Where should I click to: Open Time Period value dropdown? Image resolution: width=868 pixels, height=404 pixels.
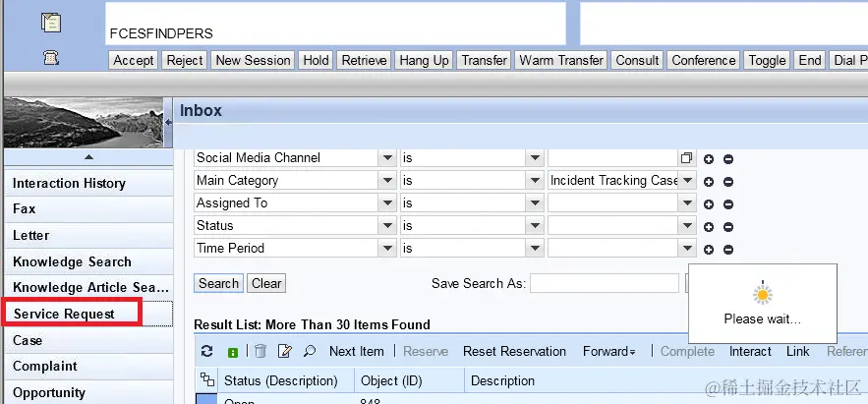[x=687, y=249]
